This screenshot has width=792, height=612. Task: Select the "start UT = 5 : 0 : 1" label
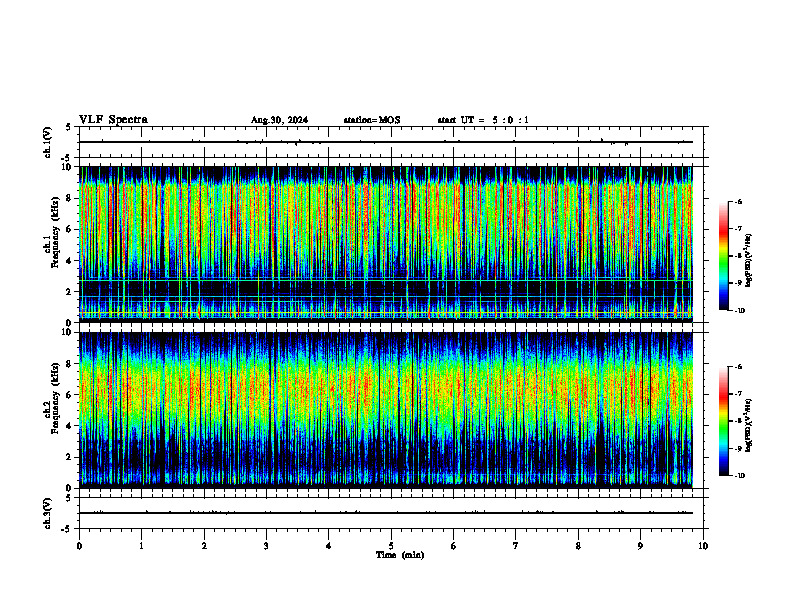click(483, 120)
